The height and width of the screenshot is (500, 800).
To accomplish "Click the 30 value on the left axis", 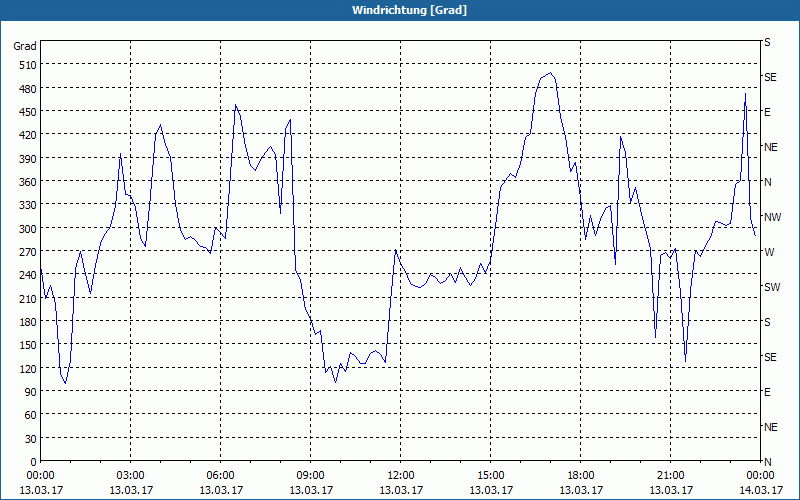I will point(28,438).
